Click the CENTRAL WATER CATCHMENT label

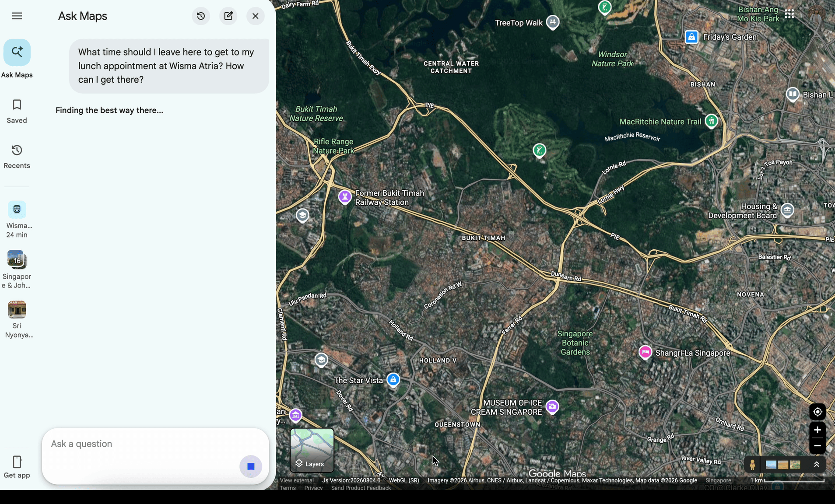coord(451,67)
